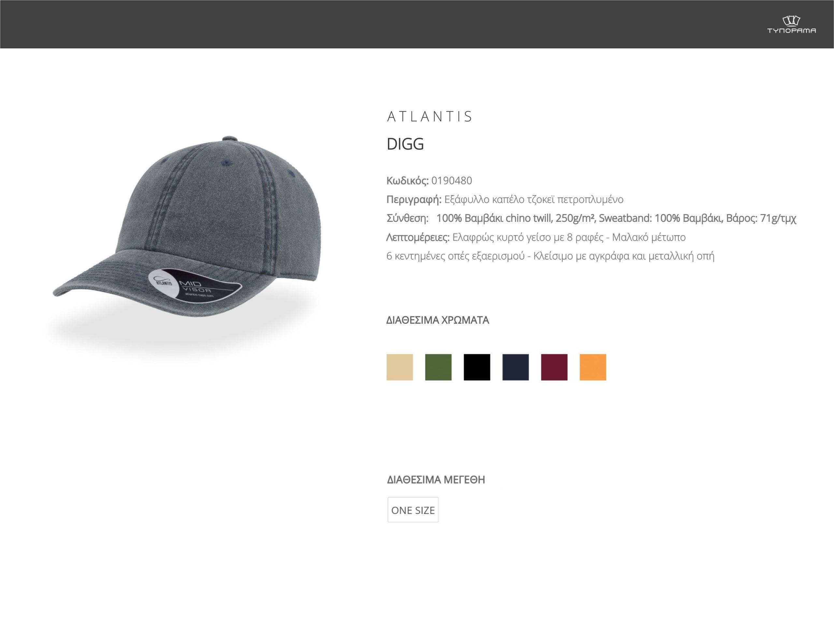
Task: Click the Σύνθεση composition line
Action: [591, 218]
